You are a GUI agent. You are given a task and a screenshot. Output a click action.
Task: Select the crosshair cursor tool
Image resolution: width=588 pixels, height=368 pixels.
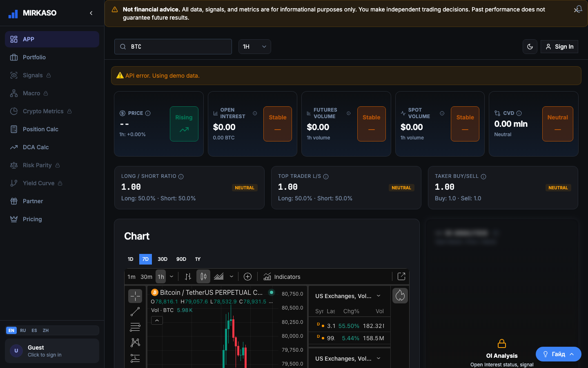pyautogui.click(x=135, y=296)
